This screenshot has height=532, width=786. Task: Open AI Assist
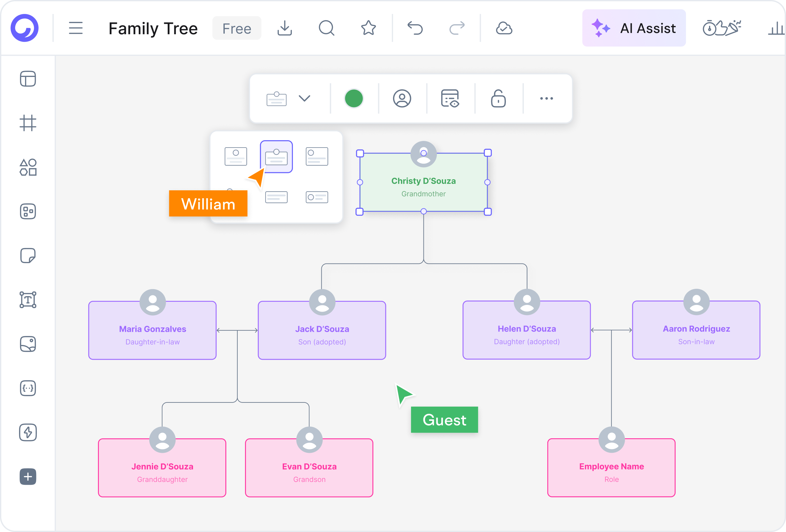[634, 28]
